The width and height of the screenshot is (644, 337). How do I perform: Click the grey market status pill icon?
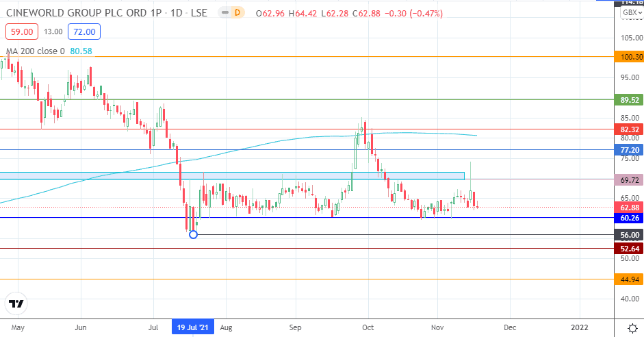(224, 13)
